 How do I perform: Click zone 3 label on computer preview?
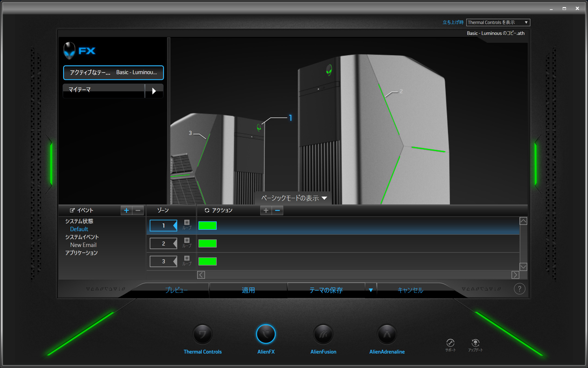click(x=190, y=133)
